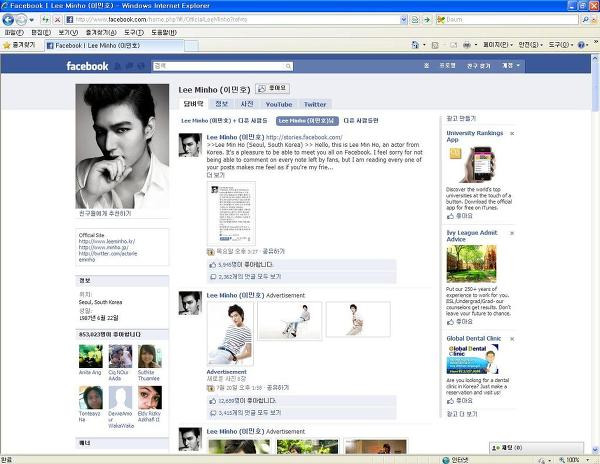The height and width of the screenshot is (464, 600).
Task: Open the 도구(T) Tools menu
Action: click(134, 33)
